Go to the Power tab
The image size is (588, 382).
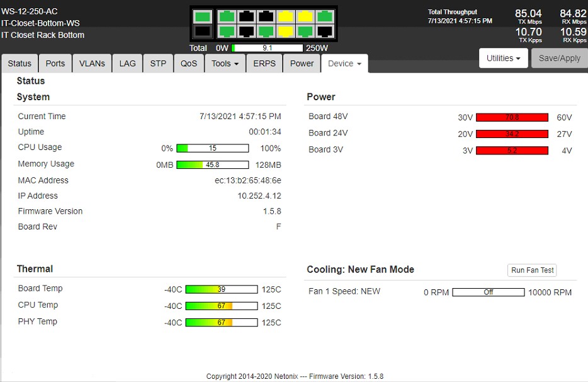[302, 64]
